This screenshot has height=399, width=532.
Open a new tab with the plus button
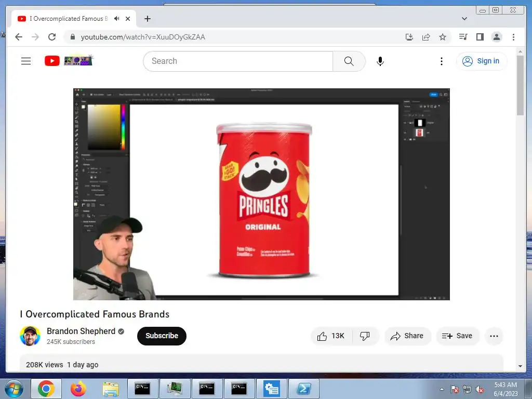pyautogui.click(x=147, y=19)
